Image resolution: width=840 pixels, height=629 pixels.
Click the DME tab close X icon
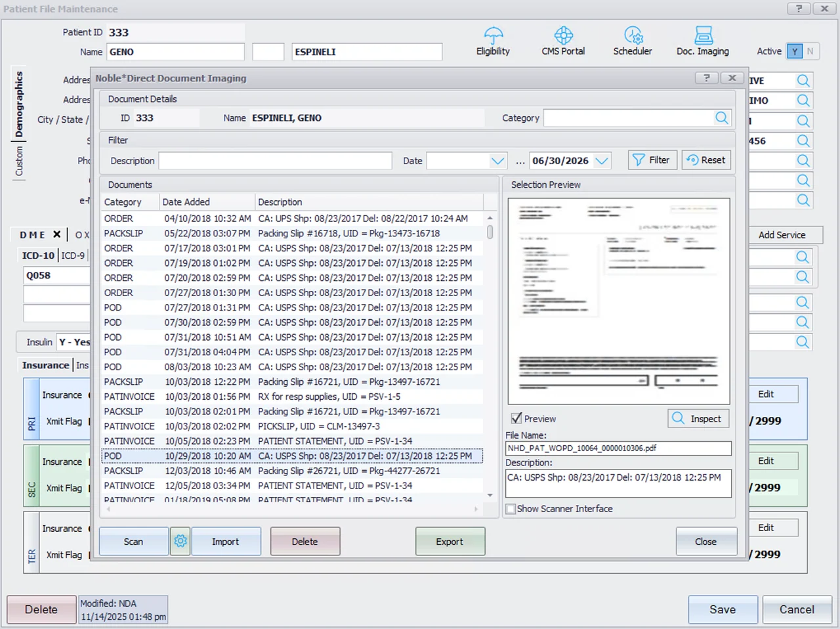pyautogui.click(x=57, y=234)
